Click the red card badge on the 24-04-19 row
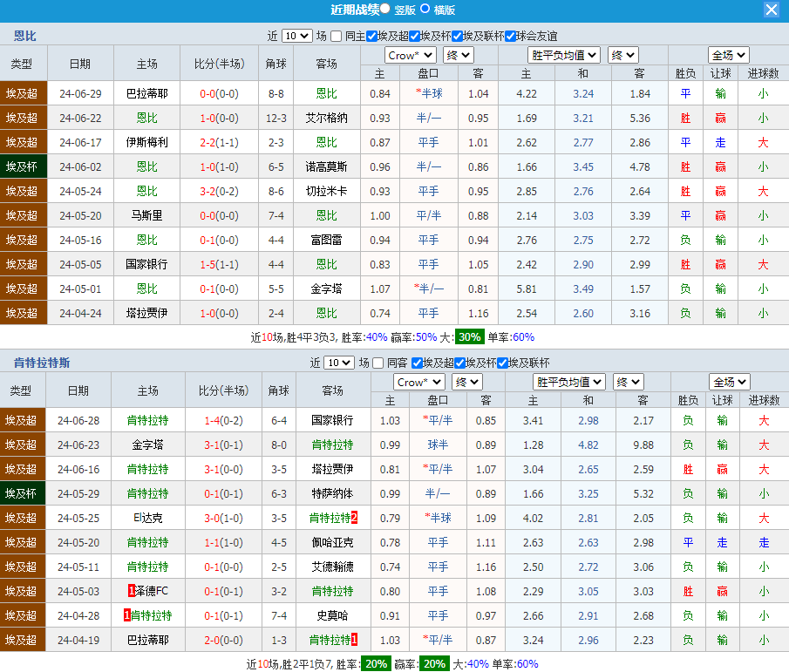 point(354,640)
